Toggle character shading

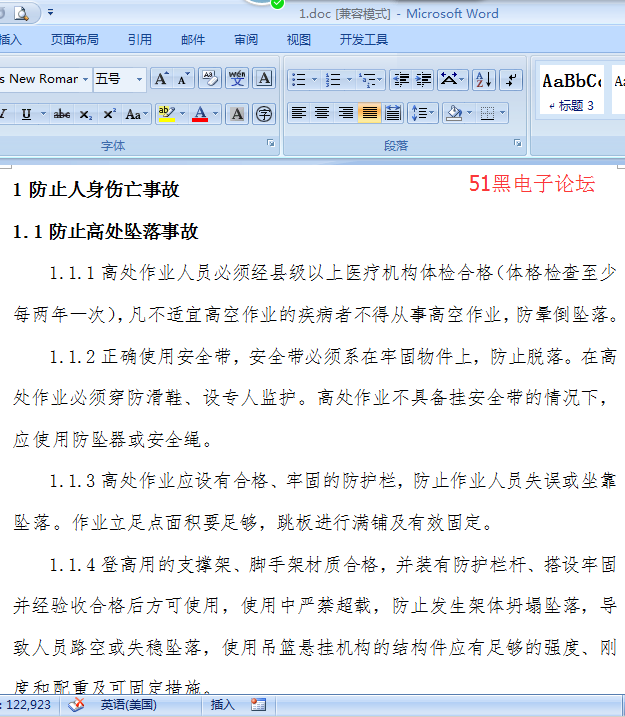(x=237, y=114)
